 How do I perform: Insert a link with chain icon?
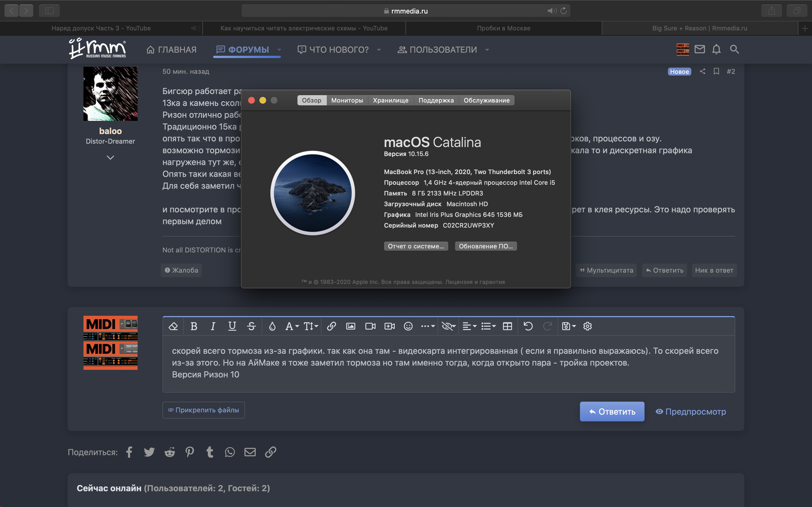(x=331, y=326)
